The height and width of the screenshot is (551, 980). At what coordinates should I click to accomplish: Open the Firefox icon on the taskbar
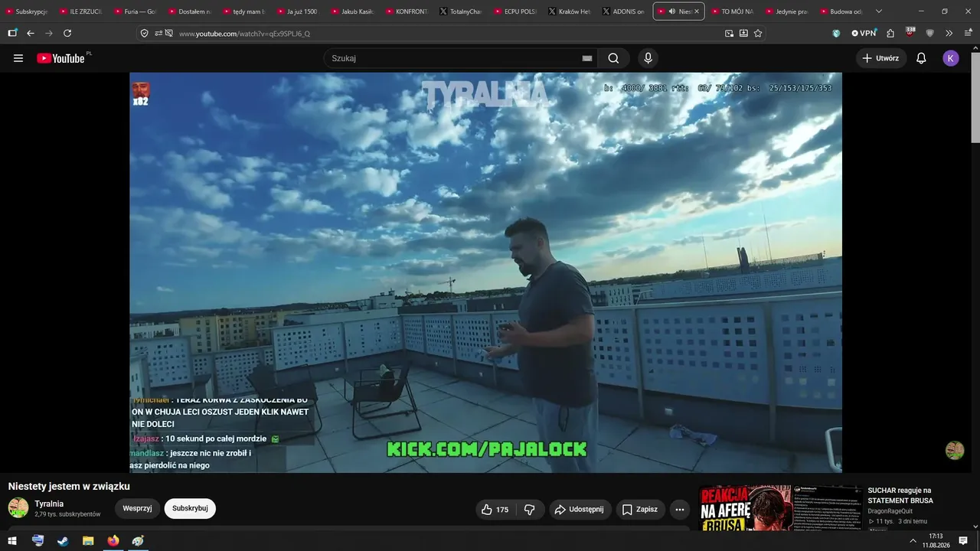click(x=113, y=541)
